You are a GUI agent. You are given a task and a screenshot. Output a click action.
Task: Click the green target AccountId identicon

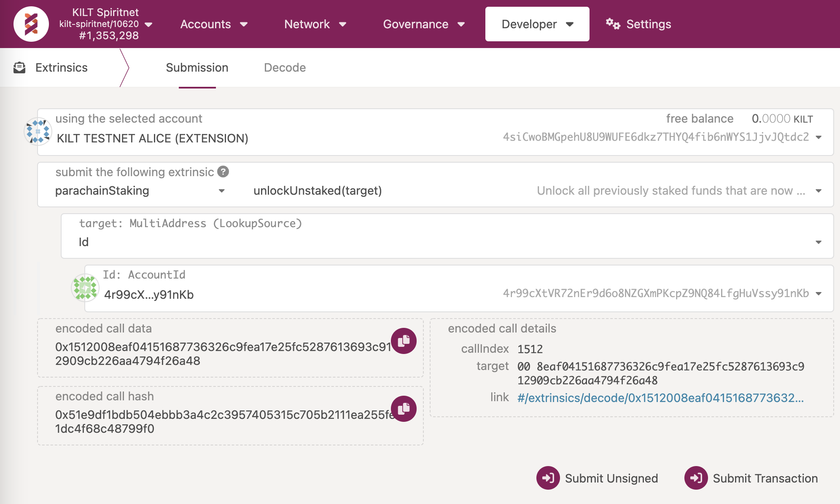coord(85,288)
